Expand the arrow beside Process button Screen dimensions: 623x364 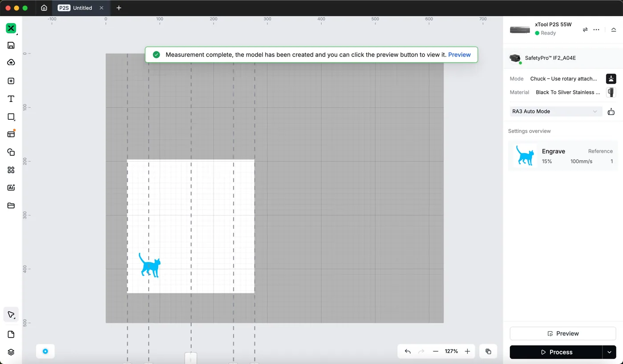tap(609, 352)
